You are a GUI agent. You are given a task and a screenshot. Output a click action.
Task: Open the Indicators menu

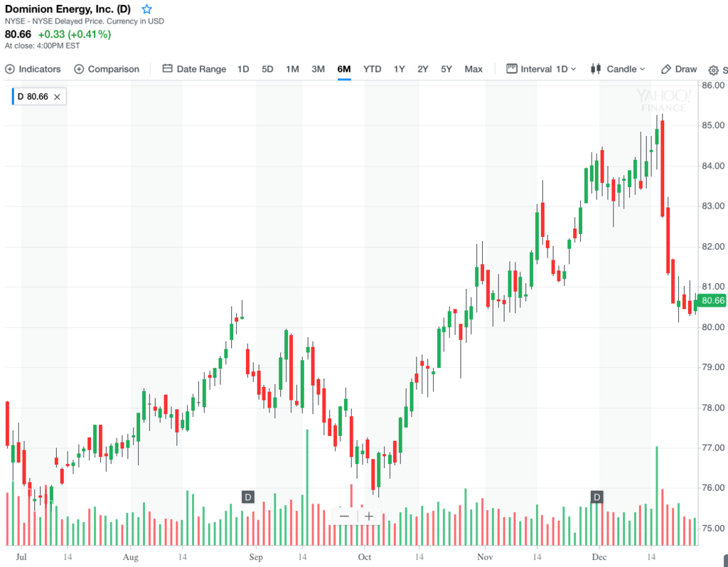(33, 69)
